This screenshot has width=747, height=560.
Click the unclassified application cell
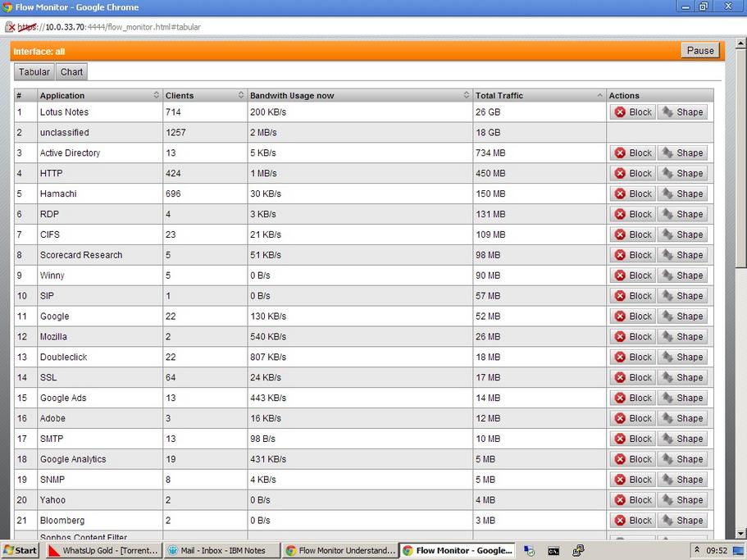[100, 132]
